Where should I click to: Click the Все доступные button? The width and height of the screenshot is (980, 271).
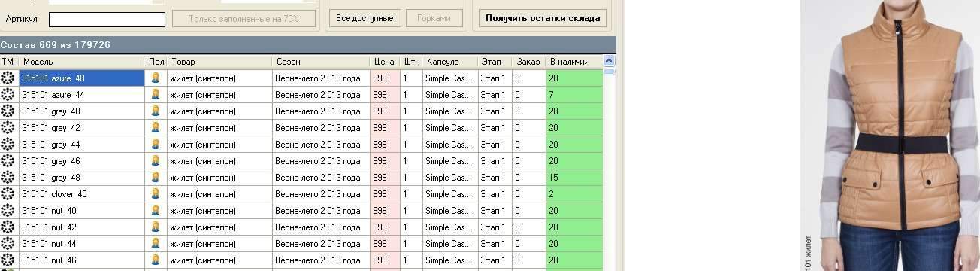(364, 18)
